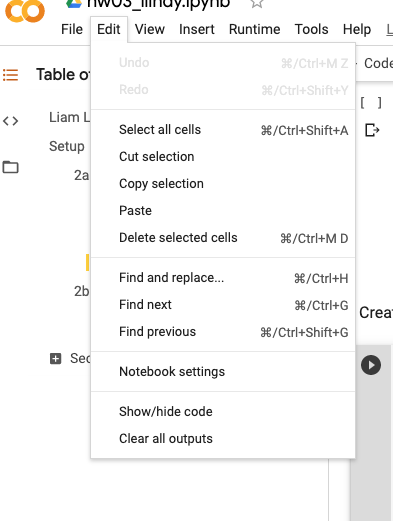Open the Files folder icon in sidebar
This screenshot has height=521, width=393.
coord(10,167)
